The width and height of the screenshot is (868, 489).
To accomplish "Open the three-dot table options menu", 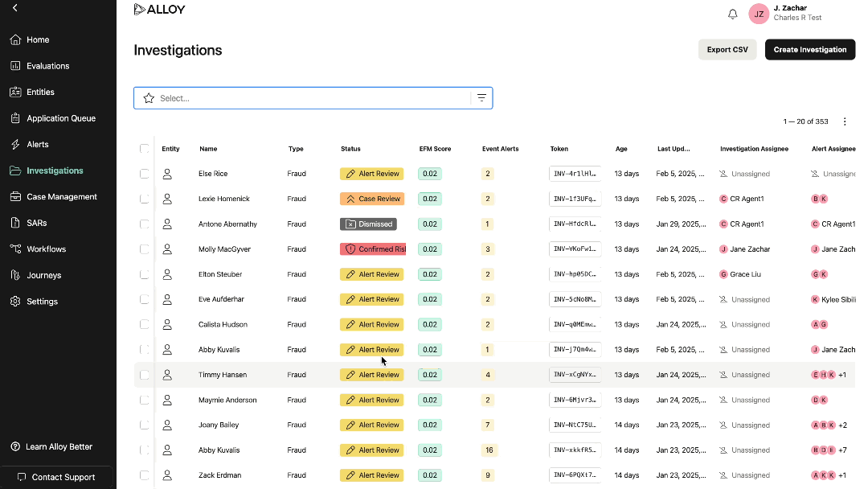I will [845, 121].
